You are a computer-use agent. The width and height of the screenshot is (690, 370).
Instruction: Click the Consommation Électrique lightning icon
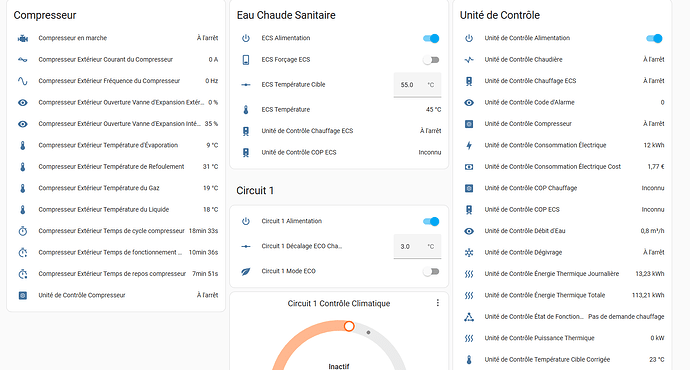point(469,145)
